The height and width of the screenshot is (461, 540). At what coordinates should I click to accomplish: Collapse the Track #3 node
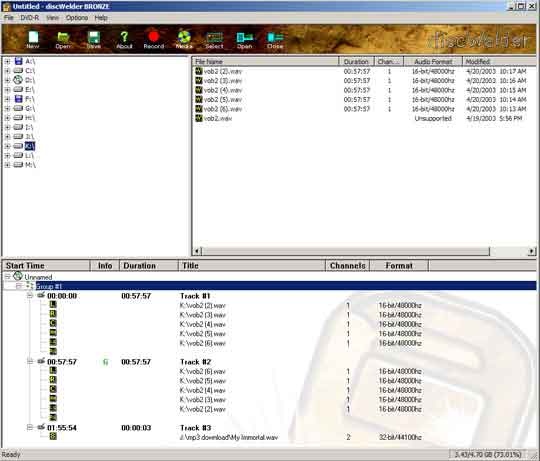30,427
